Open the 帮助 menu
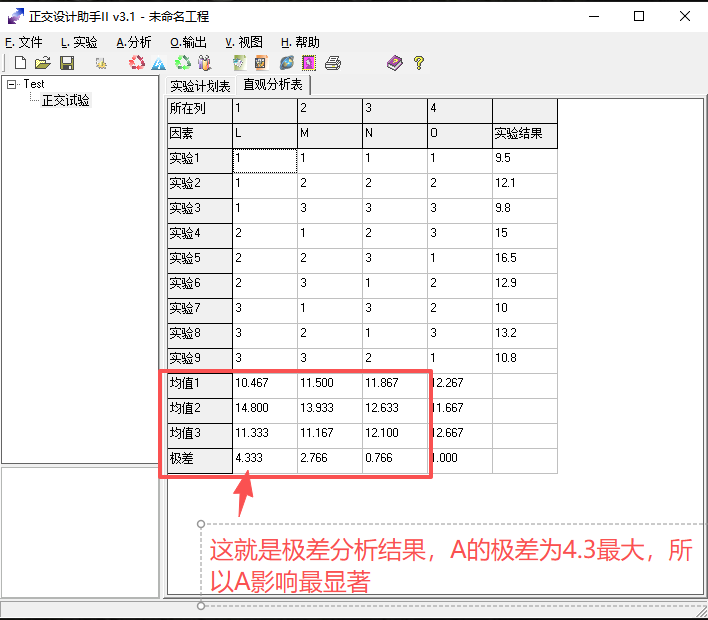Viewport: 708px width, 620px height. pos(300,42)
